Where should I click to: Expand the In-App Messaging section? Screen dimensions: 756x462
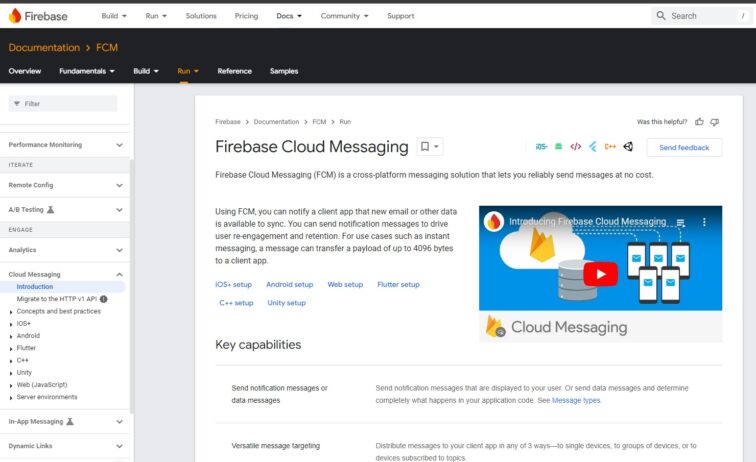(x=119, y=421)
